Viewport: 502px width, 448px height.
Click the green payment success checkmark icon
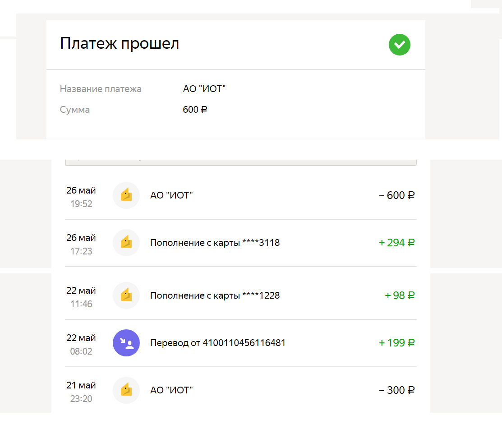399,45
